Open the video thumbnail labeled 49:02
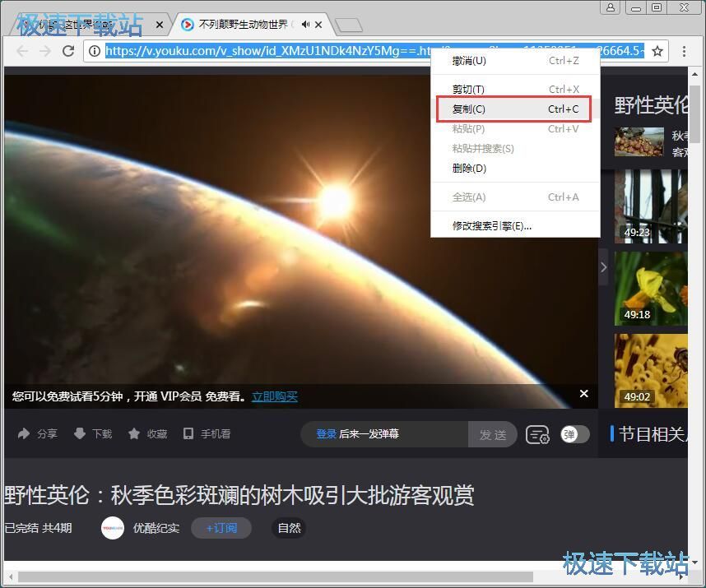The height and width of the screenshot is (588, 706). 651,371
